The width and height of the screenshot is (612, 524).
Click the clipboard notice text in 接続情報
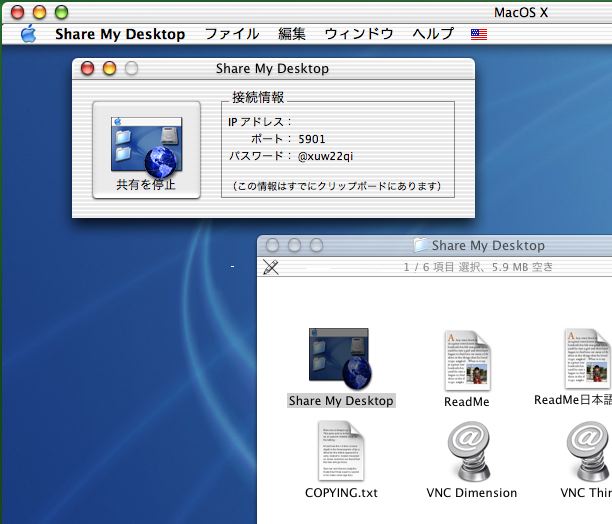pos(337,186)
